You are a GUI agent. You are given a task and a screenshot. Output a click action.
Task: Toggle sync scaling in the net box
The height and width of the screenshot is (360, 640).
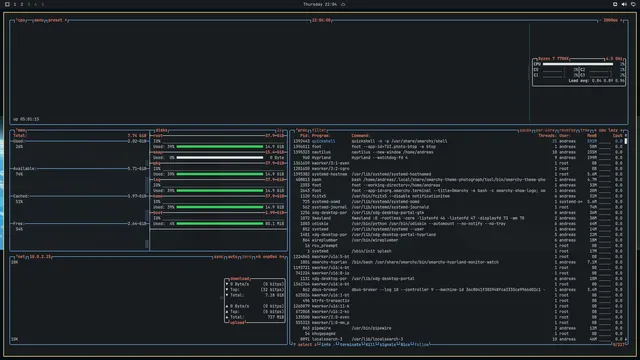click(x=218, y=257)
